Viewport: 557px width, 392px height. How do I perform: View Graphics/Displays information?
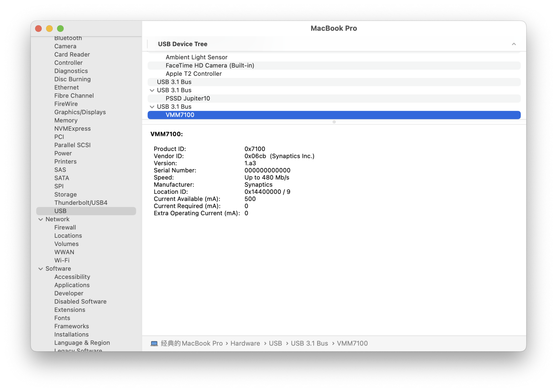[x=80, y=112]
